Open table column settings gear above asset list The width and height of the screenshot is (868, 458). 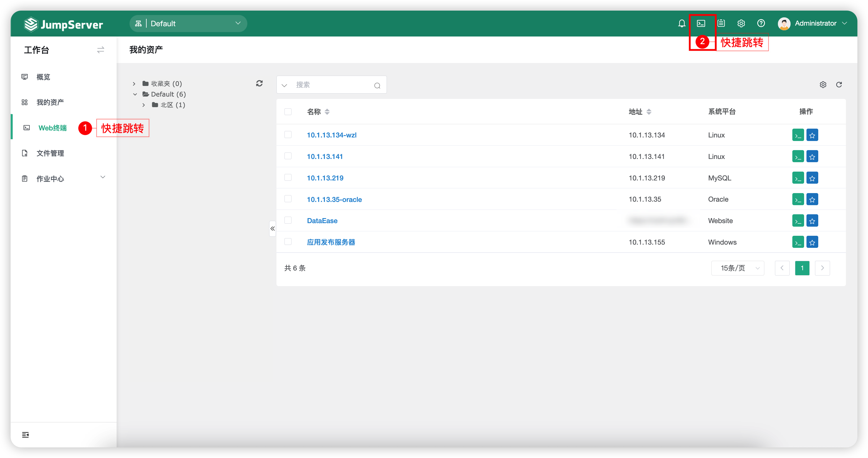pos(823,84)
